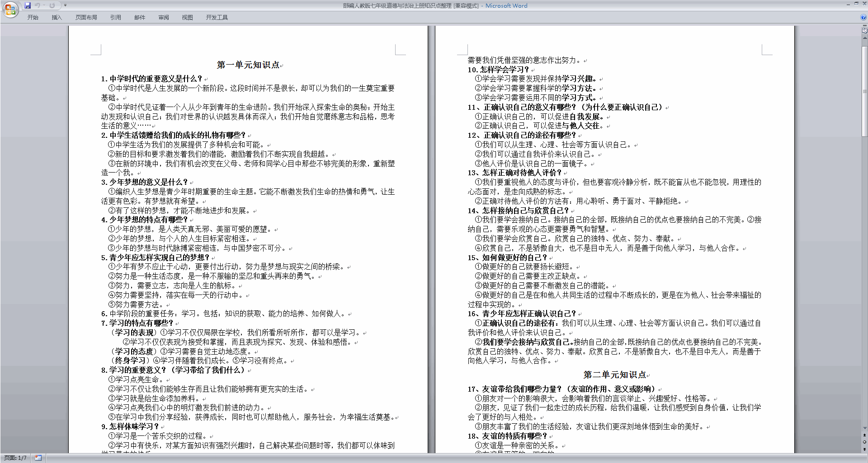Click the vertical scrollbar down arrow
The image size is (868, 463).
pos(865,428)
